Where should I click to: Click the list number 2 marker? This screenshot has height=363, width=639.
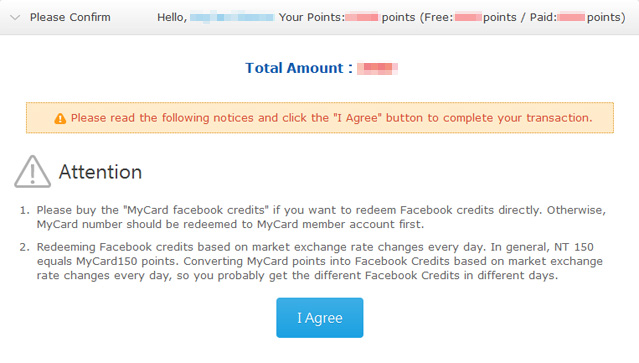pos(24,247)
